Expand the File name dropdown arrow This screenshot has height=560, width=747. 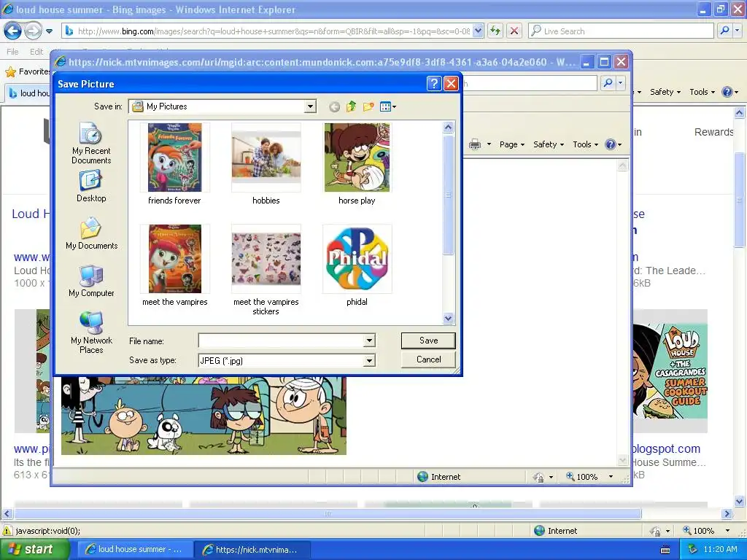369,341
